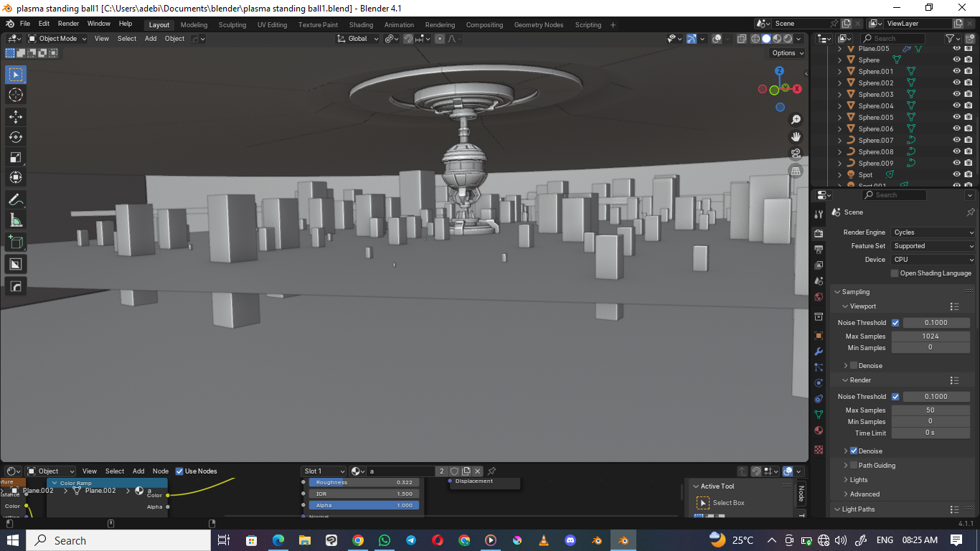Click the viewport Options button
The image size is (980, 551).
point(787,53)
